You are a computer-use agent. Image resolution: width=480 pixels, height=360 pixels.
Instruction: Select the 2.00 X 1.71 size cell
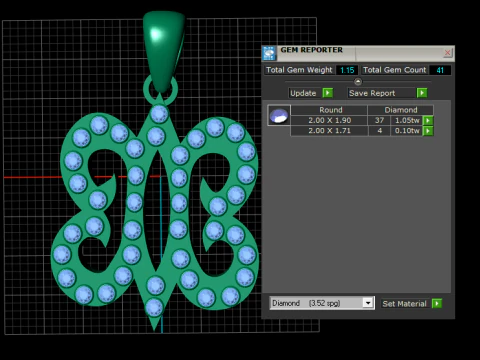click(329, 131)
